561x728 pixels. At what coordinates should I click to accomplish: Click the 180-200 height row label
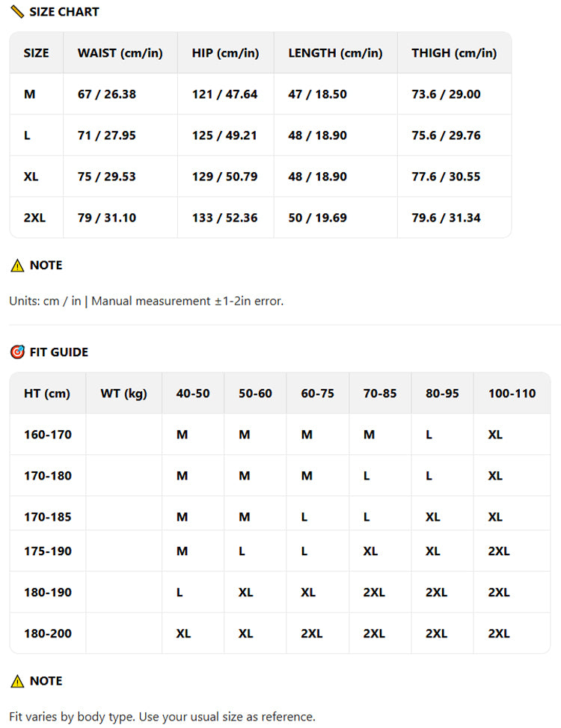pyautogui.click(x=48, y=634)
